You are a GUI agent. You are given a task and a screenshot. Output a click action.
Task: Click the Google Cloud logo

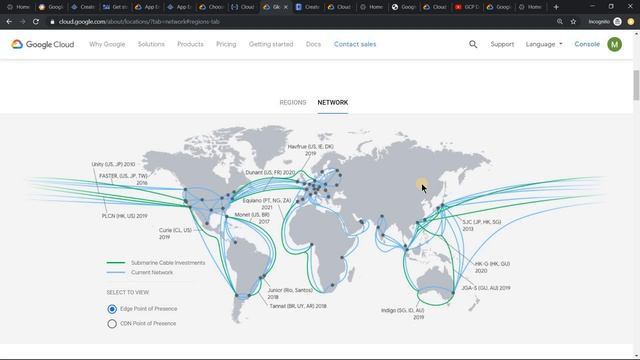(42, 44)
